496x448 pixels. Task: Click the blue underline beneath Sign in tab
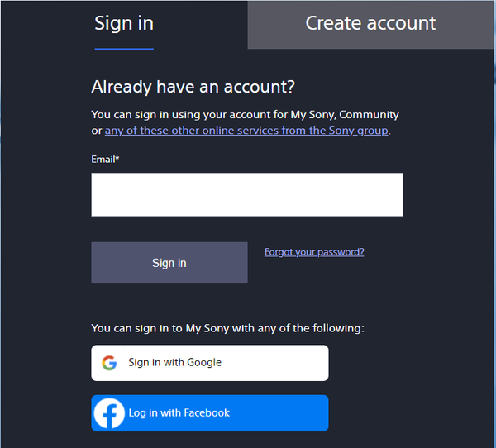click(x=124, y=49)
